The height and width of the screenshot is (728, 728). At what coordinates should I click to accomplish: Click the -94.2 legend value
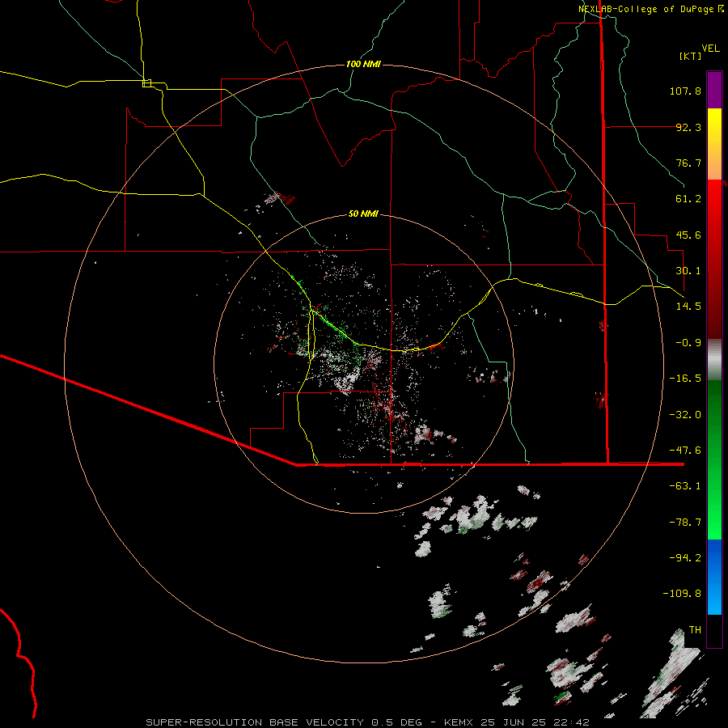tap(685, 558)
